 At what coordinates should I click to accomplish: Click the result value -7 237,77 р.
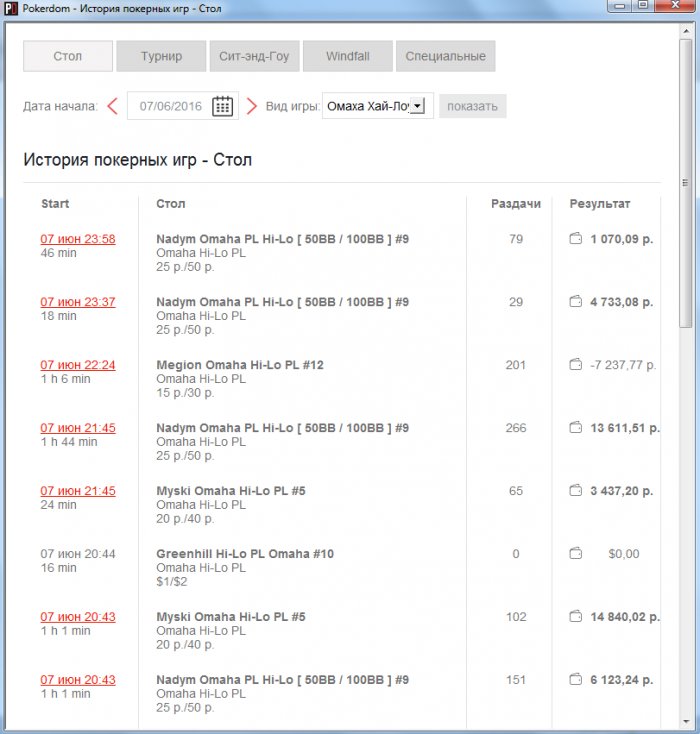(623, 365)
